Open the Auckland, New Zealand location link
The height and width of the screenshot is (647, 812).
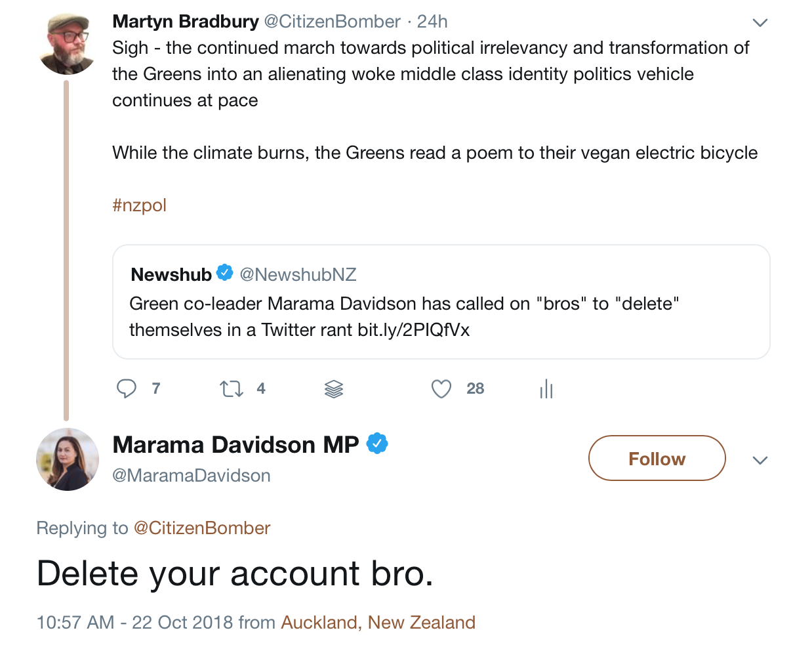coord(378,623)
